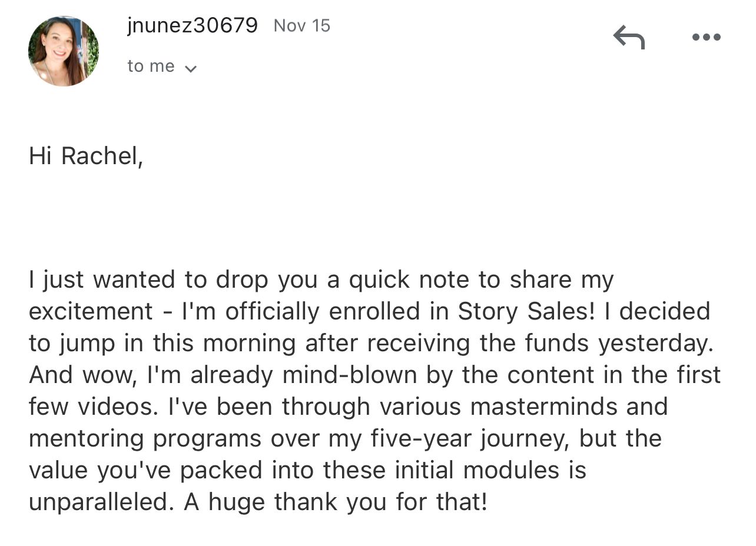Screen dimensions: 756x546
Task: Click 'A huge thank you for that!'
Action: pos(336,502)
